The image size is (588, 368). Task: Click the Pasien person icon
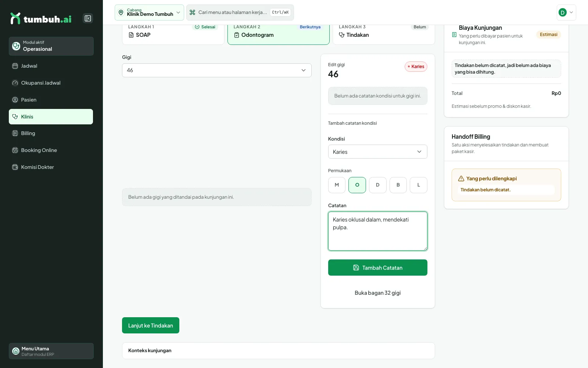point(15,100)
